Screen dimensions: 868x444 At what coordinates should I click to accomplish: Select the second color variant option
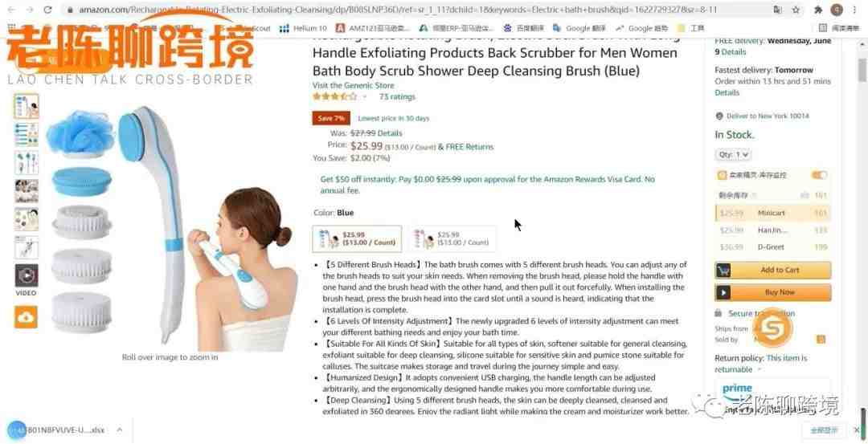pos(452,238)
